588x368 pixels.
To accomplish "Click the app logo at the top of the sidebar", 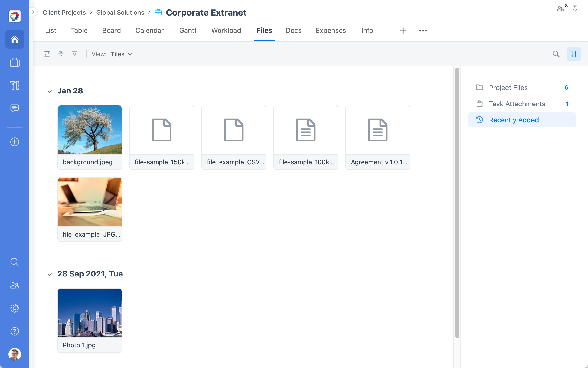I will coord(15,16).
